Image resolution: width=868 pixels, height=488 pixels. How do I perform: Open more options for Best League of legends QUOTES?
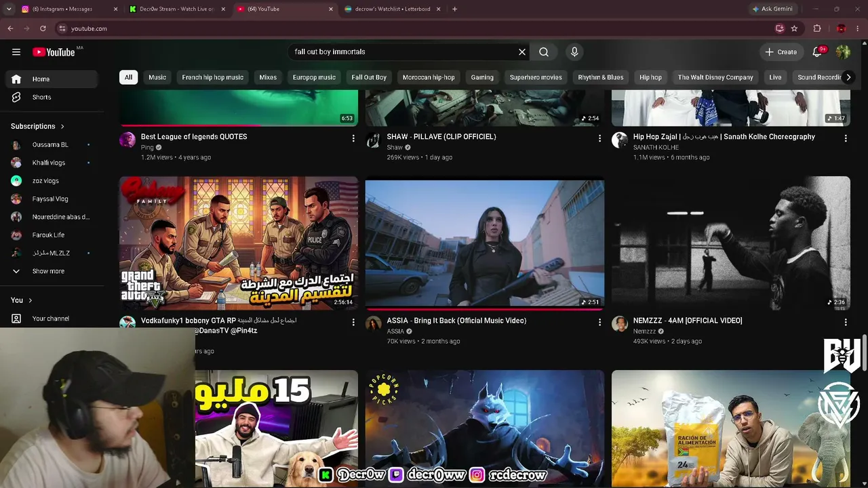[353, 138]
